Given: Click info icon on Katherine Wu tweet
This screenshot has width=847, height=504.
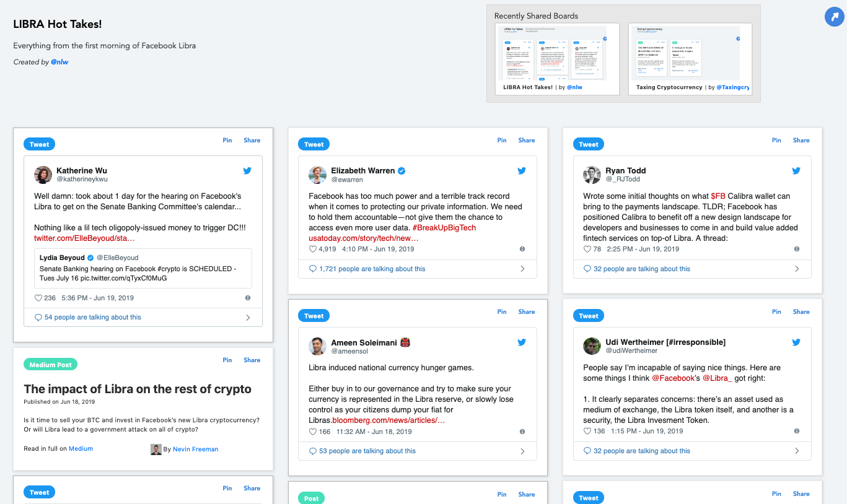Looking at the screenshot, I should (x=248, y=298).
